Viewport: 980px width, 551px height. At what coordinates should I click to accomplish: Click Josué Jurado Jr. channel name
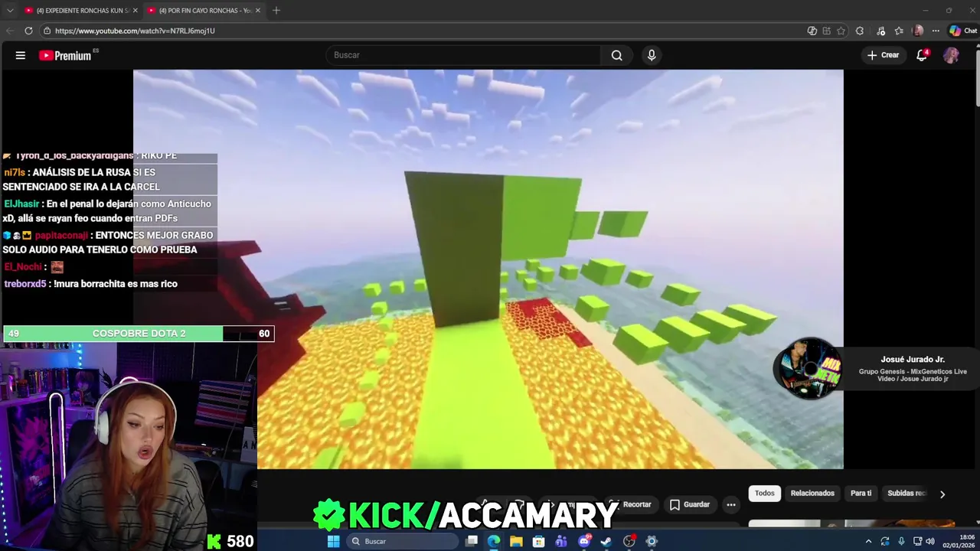(x=913, y=359)
